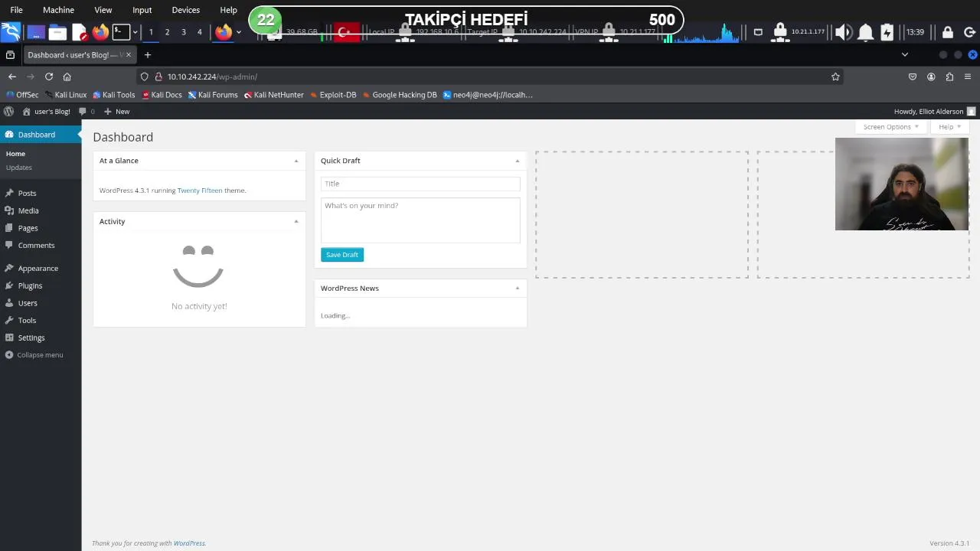Open the Devices menu
This screenshot has height=551, width=980.
click(185, 10)
